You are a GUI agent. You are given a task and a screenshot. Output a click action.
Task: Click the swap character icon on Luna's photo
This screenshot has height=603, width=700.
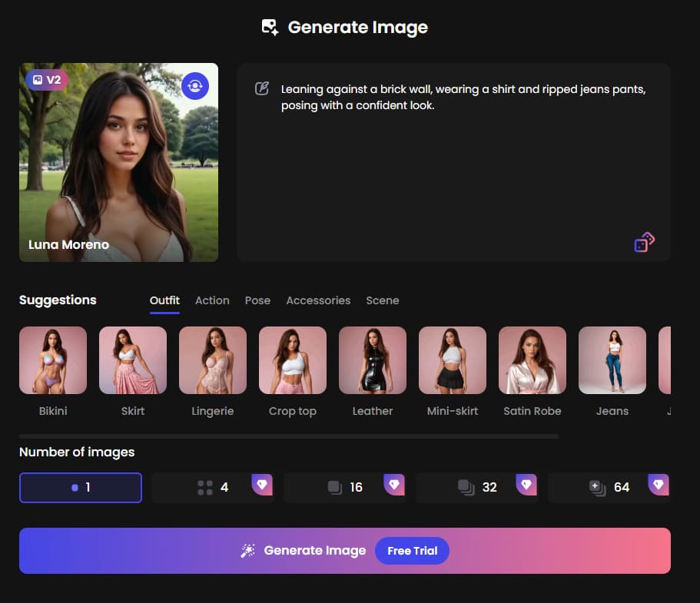[x=194, y=86]
